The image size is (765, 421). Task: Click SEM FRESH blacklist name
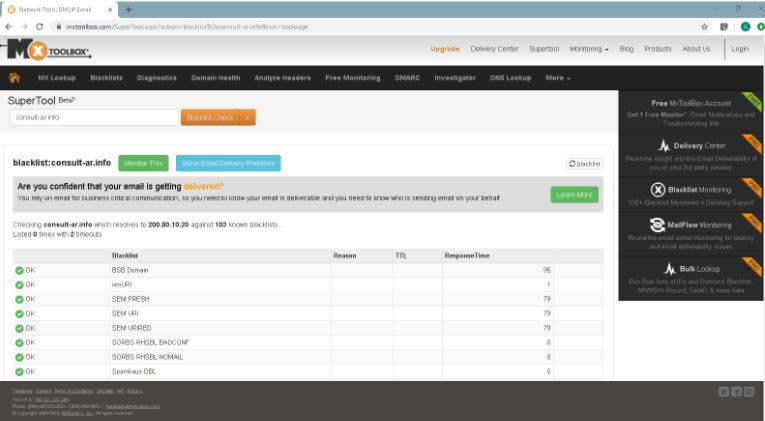[x=130, y=299]
